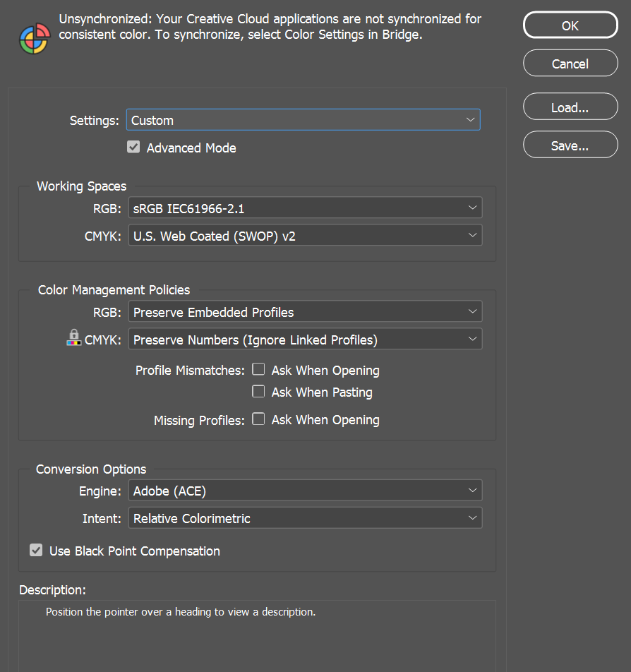Open the Intent Relative Colorimetric dropdown
Viewport: 631px width, 672px height.
click(305, 517)
